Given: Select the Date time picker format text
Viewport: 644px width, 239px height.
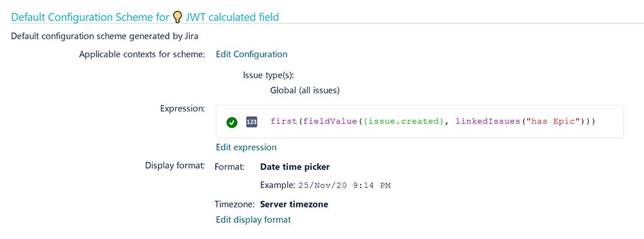Looking at the screenshot, I should [x=295, y=167].
